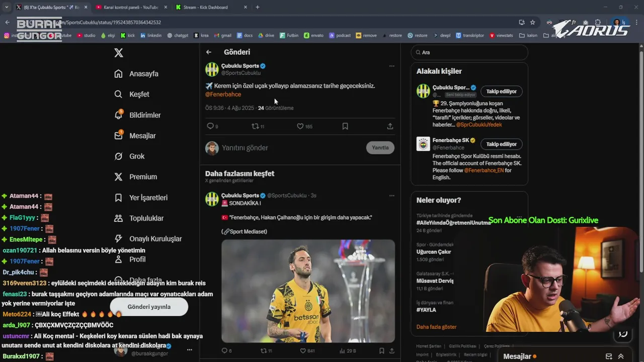The image size is (644, 362).
Task: Open Çubuklu Sports avatar on main post
Action: pos(212,69)
